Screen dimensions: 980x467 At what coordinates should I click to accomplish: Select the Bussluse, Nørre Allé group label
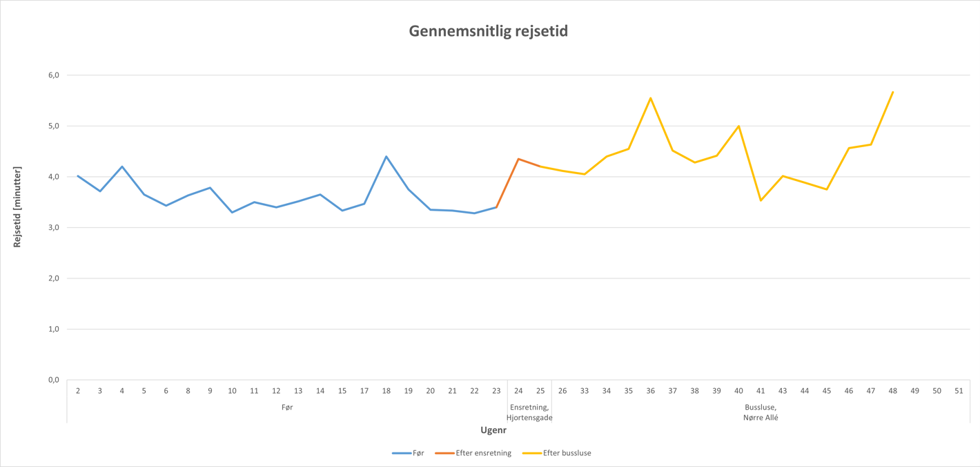(x=761, y=412)
